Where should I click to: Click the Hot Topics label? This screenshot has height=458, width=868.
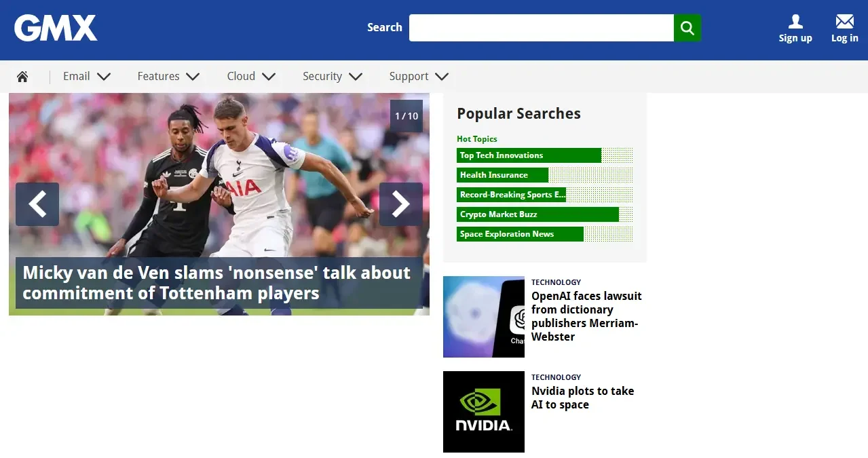[x=477, y=139]
